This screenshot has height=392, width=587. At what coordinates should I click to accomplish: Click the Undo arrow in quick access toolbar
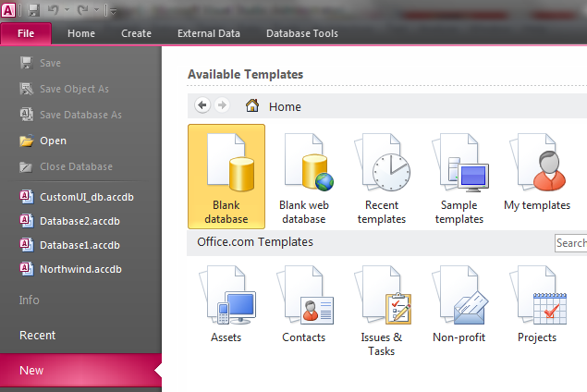pos(54,10)
